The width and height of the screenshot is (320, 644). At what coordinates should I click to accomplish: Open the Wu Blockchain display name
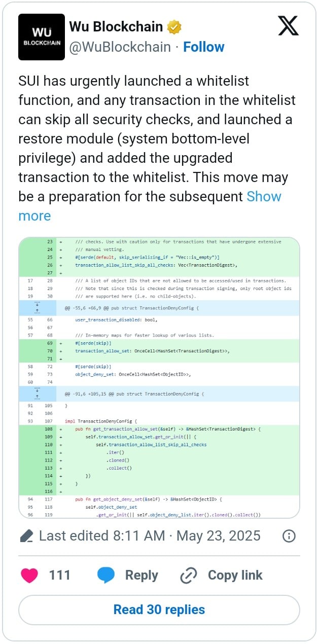pos(116,27)
